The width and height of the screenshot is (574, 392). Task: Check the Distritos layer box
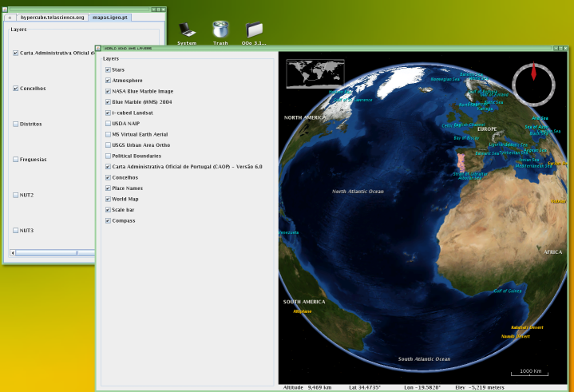point(16,124)
